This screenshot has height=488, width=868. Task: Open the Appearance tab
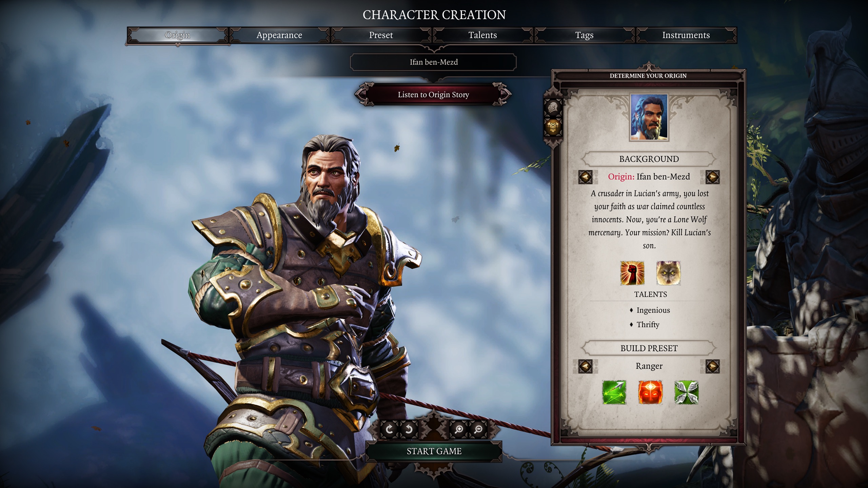tap(279, 35)
